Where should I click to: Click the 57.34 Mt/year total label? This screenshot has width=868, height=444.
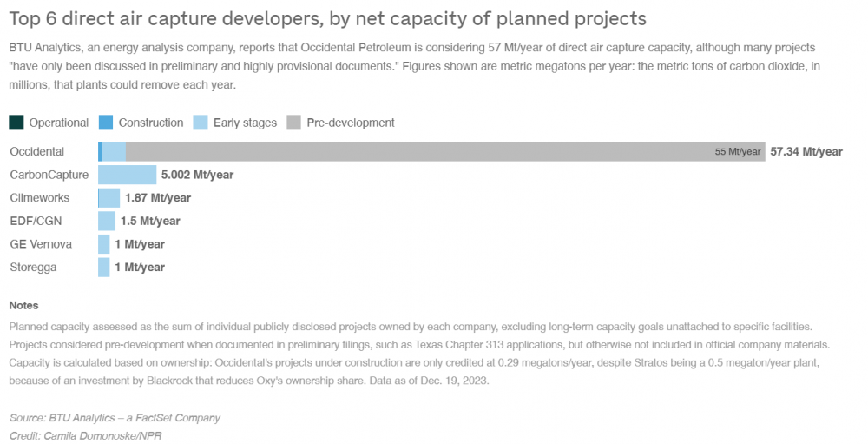point(806,151)
